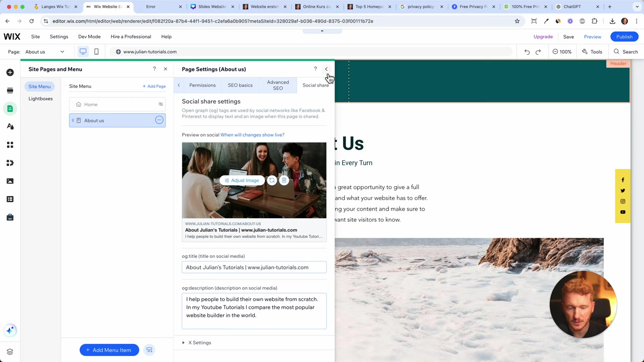Click the Add Page link

(x=154, y=86)
